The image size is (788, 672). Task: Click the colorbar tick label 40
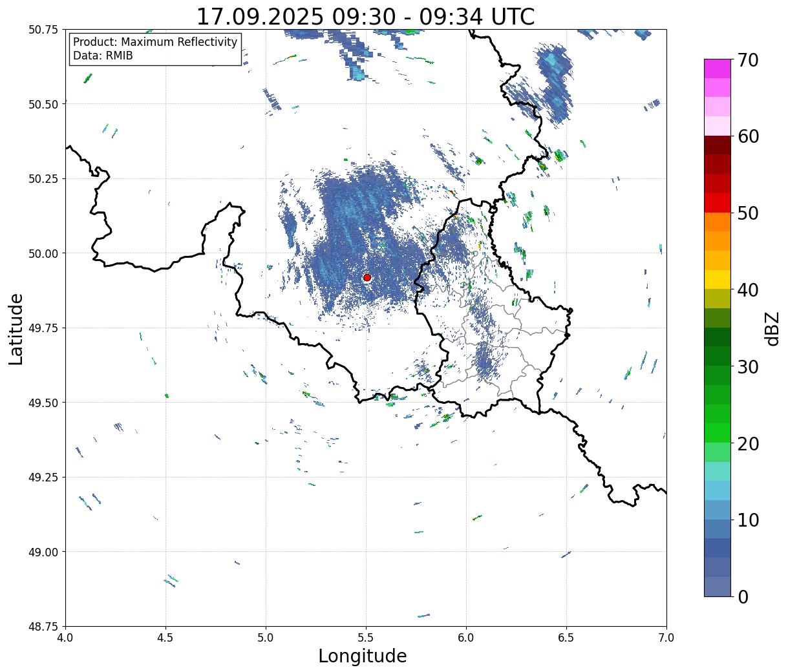748,290
